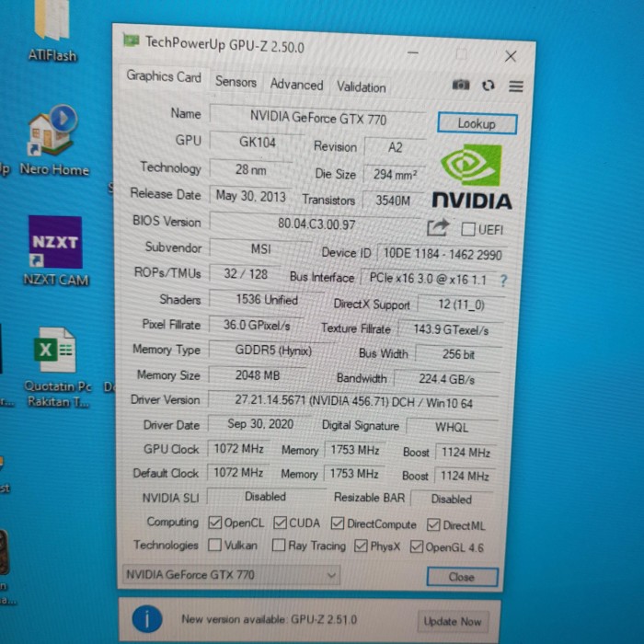Expand the GPU selection dropdown

[x=231, y=575]
